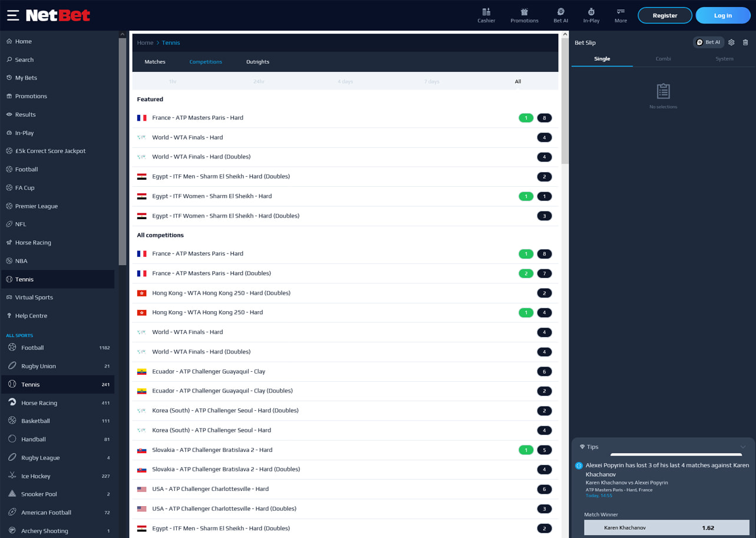Select Rugby Union in All Sports list
The height and width of the screenshot is (538, 756).
(x=58, y=366)
